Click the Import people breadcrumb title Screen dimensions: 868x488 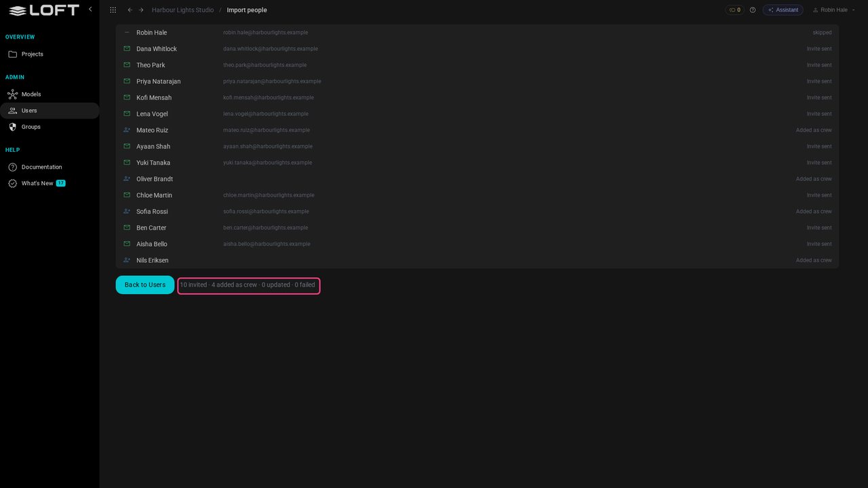tap(247, 10)
